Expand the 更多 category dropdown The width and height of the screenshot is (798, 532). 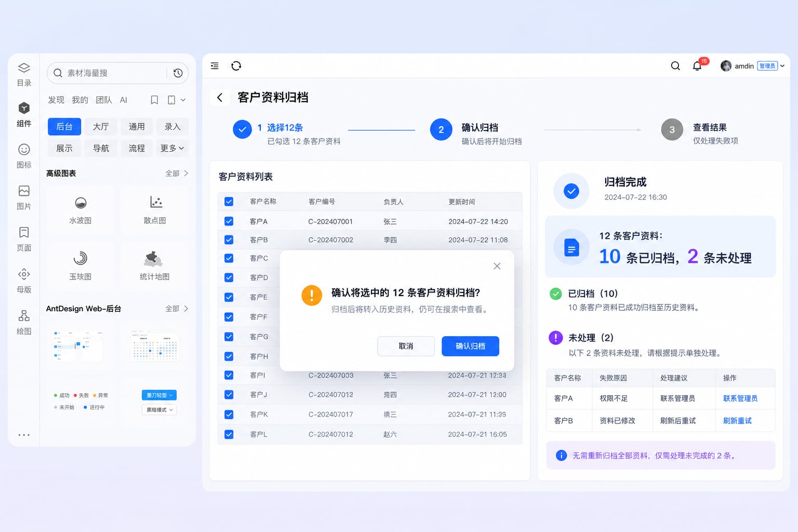pos(172,148)
